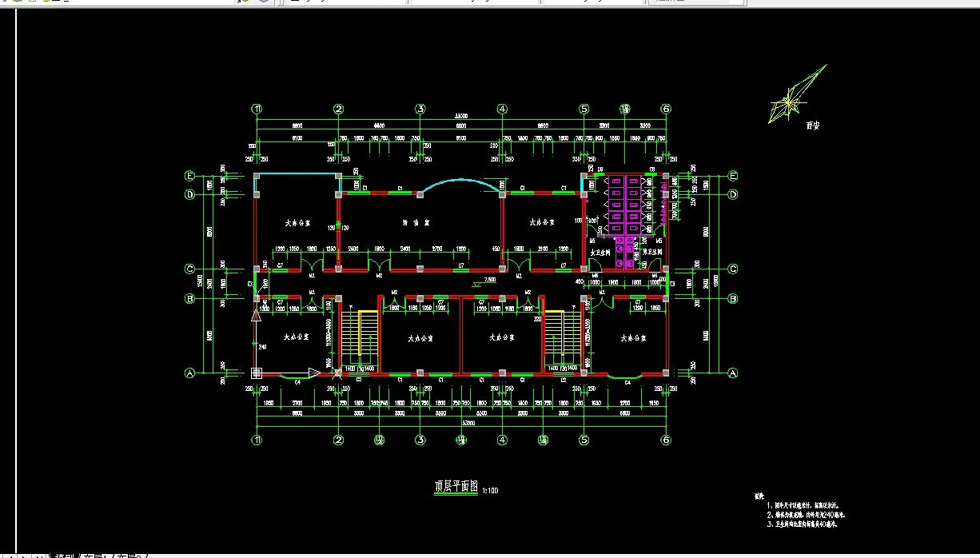This screenshot has height=558, width=980.
Task: Select right-side axis bubble A
Action: point(732,373)
